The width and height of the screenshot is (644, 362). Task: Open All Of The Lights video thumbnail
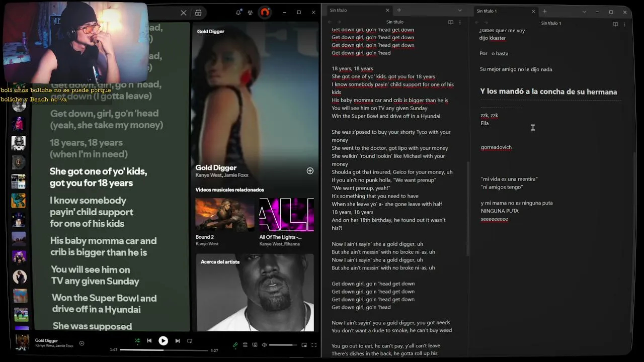pos(286,214)
